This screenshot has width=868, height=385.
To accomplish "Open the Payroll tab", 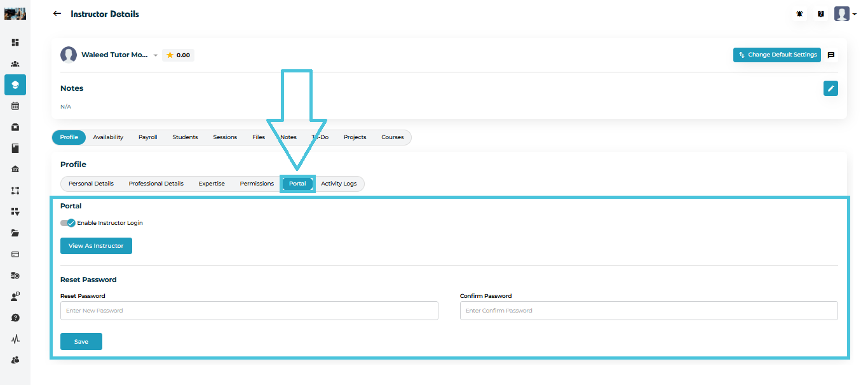I will point(147,137).
